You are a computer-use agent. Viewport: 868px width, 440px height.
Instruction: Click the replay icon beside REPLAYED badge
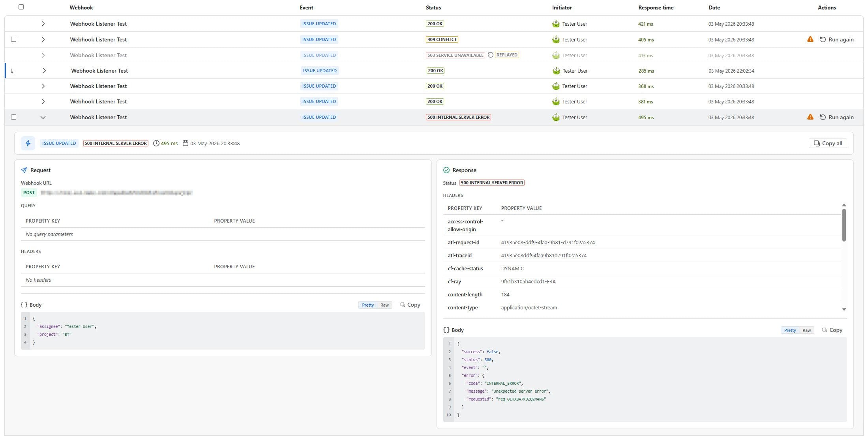pyautogui.click(x=490, y=55)
